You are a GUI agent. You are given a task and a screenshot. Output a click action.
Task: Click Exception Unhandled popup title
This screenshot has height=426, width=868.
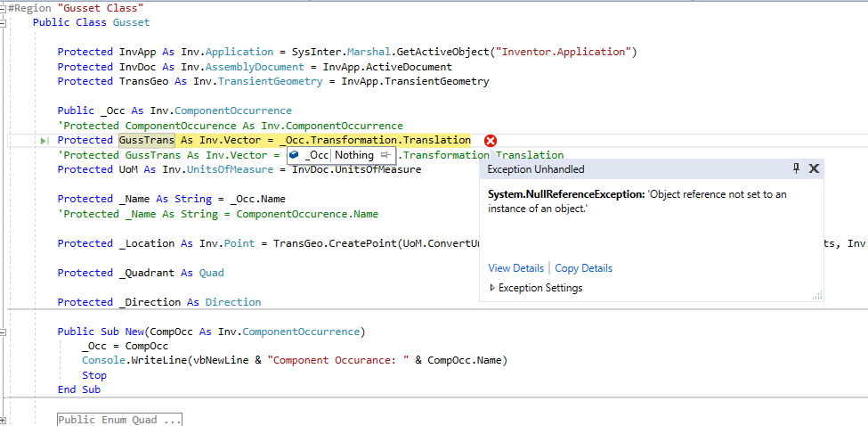click(x=535, y=169)
